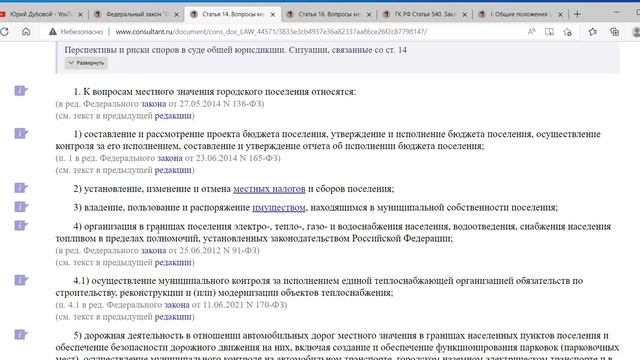640x360 pixels.
Task: Add this page to favorites star icon
Action: tap(567, 31)
